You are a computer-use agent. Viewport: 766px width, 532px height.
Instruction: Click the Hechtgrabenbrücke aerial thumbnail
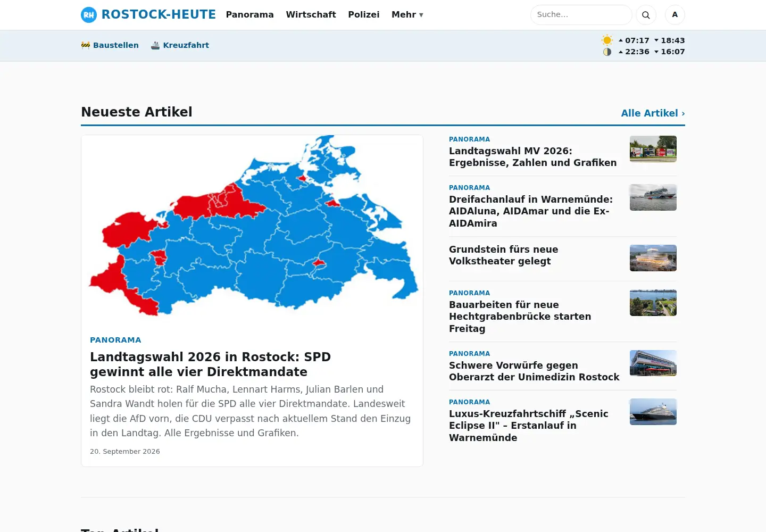[653, 303]
